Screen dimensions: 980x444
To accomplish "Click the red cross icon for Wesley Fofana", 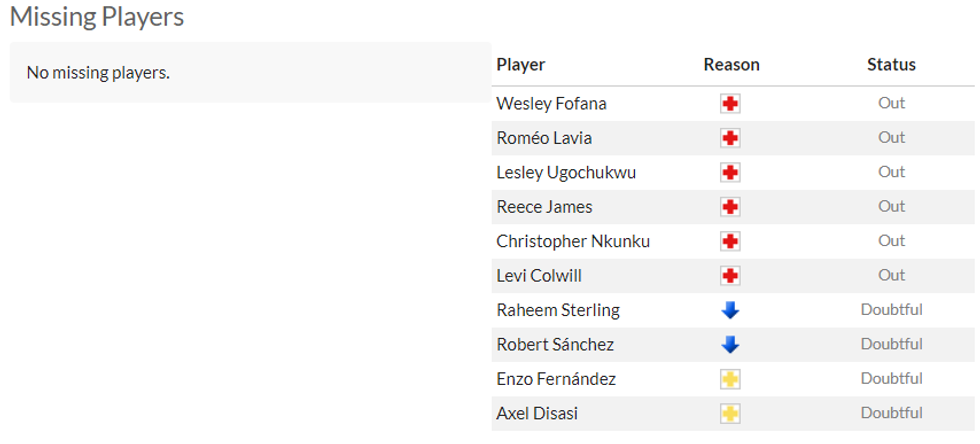I will (730, 104).
